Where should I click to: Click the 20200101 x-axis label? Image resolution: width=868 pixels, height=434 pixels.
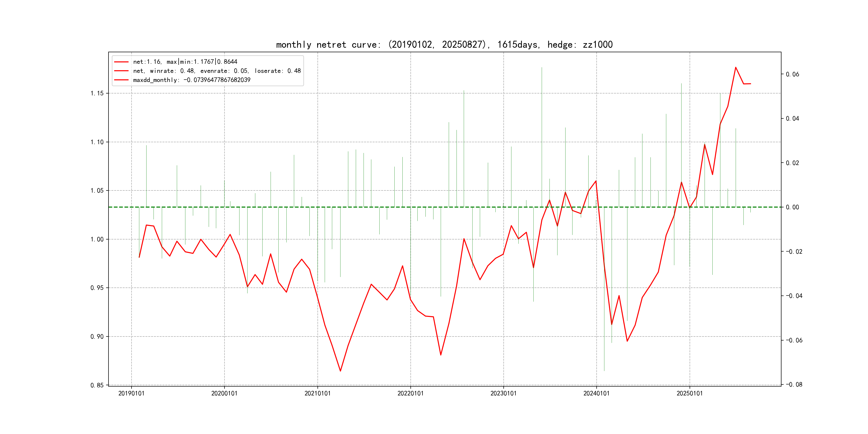point(225,393)
